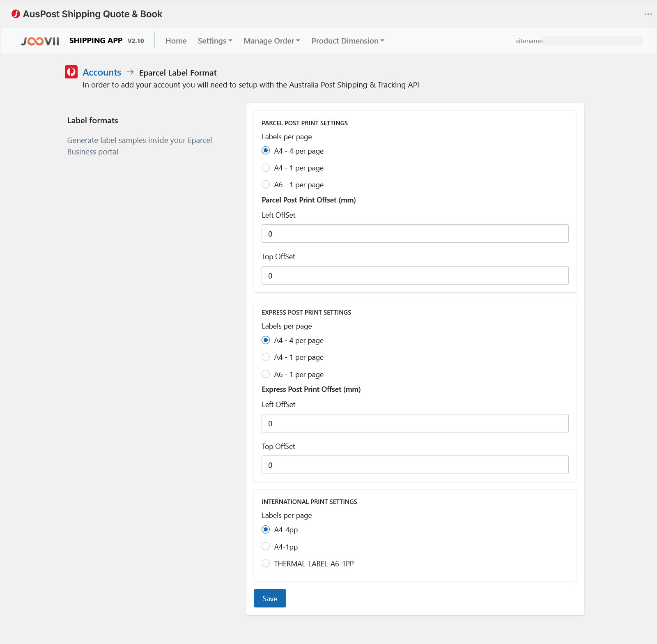Image resolution: width=657 pixels, height=644 pixels.
Task: Click the breadcrumb arrow after Accounts
Action: (x=130, y=72)
